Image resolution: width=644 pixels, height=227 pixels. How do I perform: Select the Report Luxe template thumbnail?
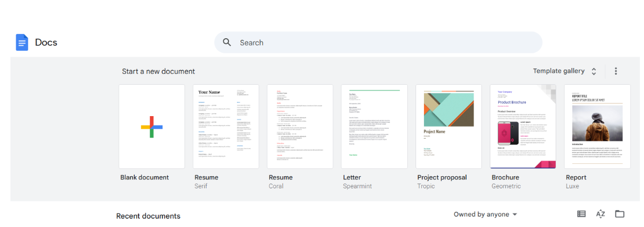click(x=597, y=127)
